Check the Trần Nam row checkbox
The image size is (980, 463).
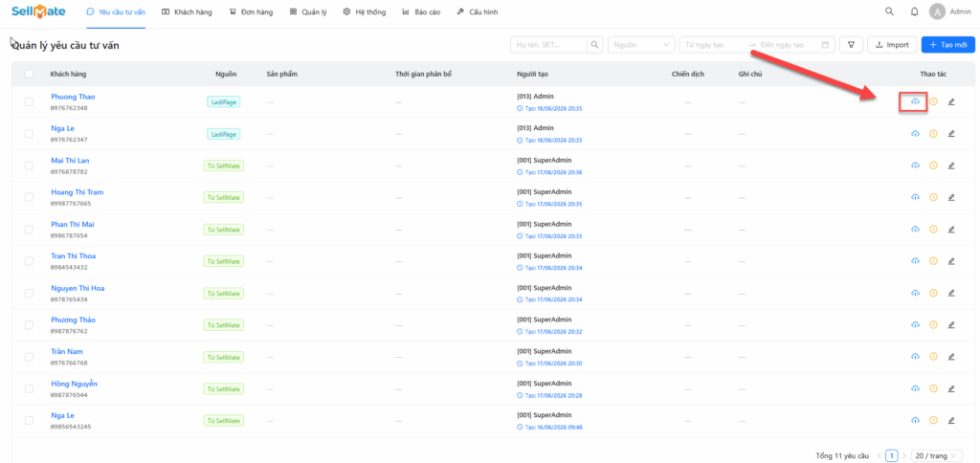point(29,357)
